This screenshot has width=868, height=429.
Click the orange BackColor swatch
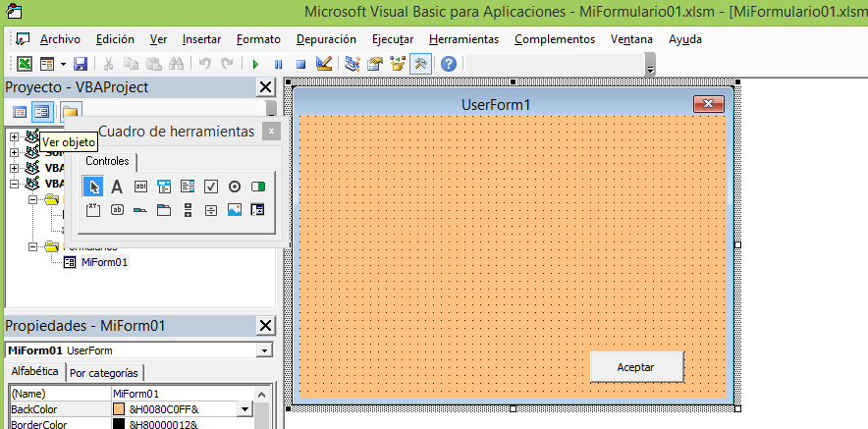(x=119, y=409)
